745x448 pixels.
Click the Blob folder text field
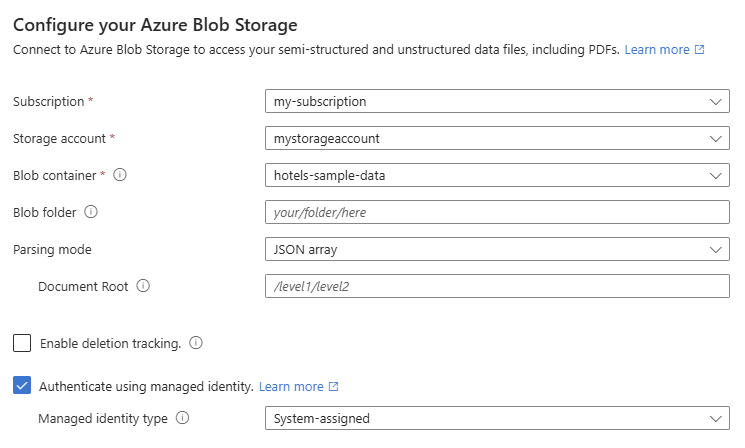(497, 212)
